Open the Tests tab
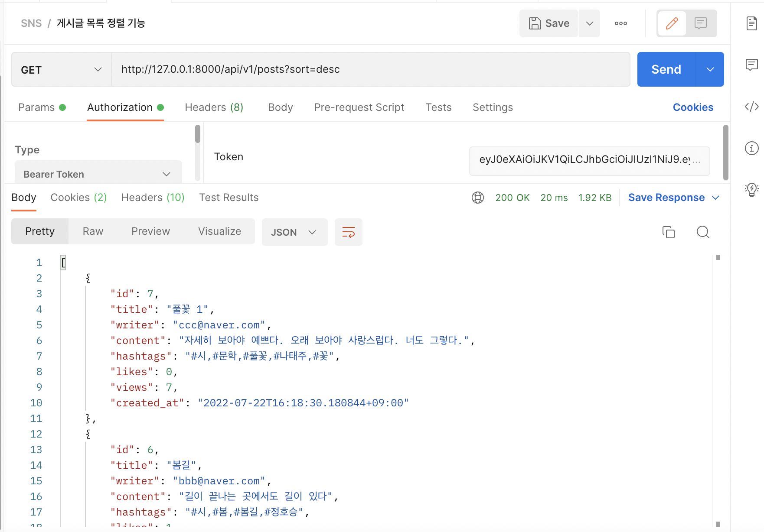This screenshot has height=532, width=764. coord(438,107)
